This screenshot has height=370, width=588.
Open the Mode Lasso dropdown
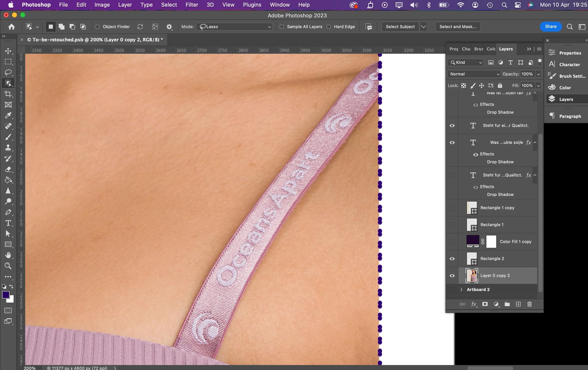tap(235, 27)
